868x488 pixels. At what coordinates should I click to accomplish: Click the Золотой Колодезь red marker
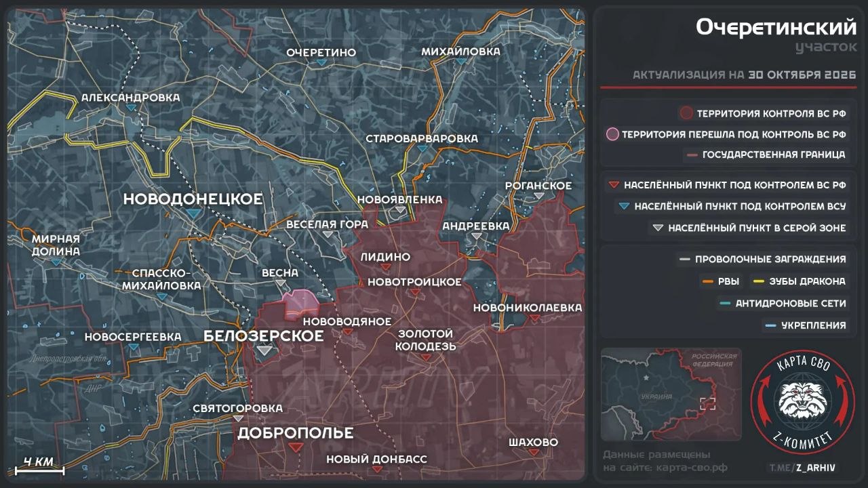(x=425, y=357)
